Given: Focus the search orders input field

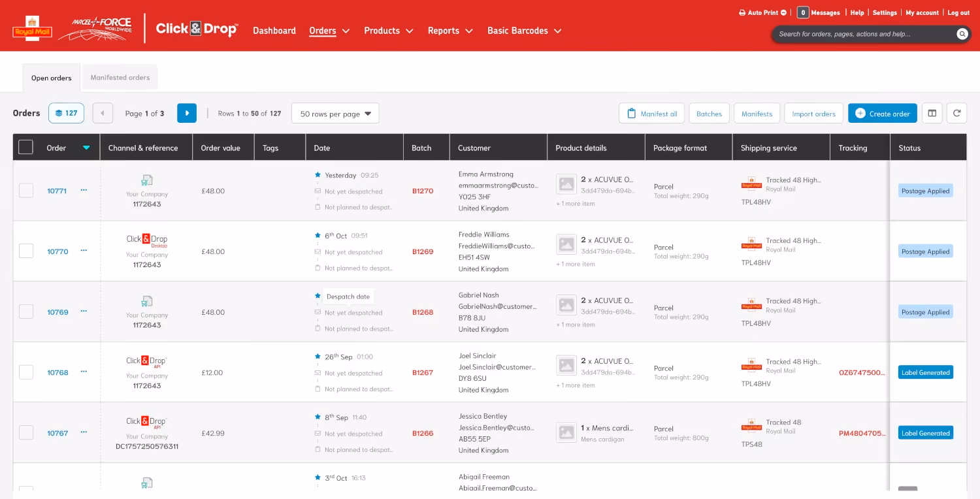Looking at the screenshot, I should pyautogui.click(x=864, y=34).
